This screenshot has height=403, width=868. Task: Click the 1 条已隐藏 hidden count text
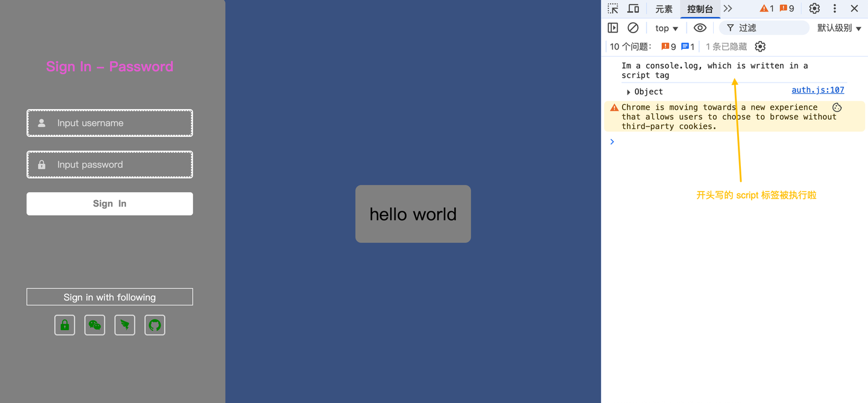(726, 46)
